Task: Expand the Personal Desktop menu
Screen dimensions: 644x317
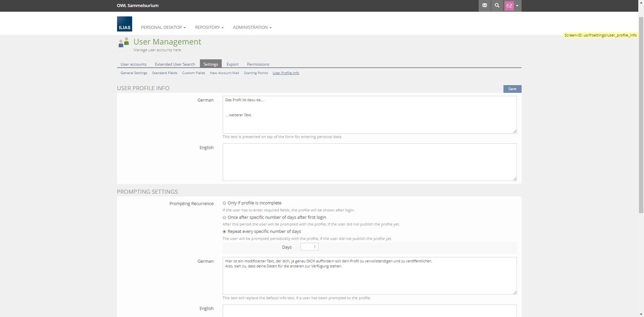Action: [x=163, y=27]
